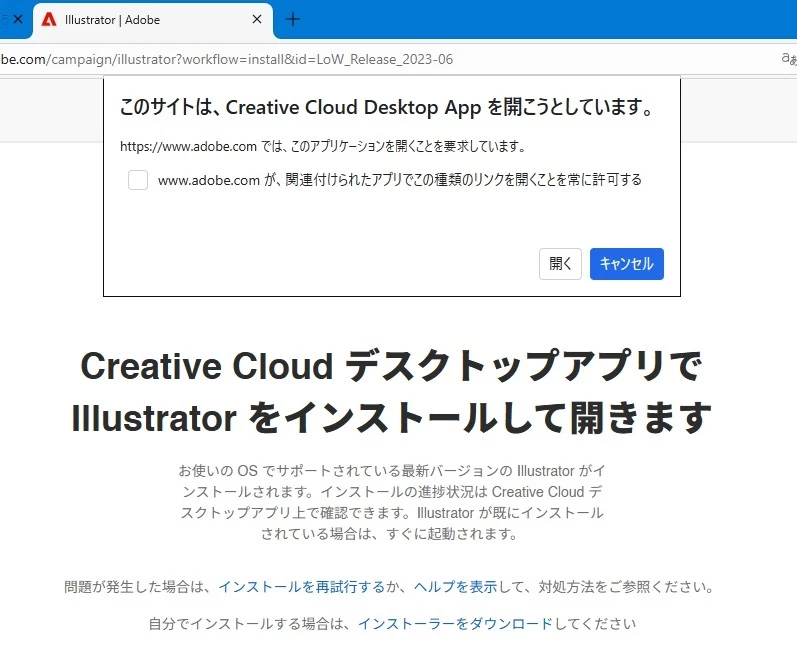Close the Illustrator | Adobe tab

(257, 19)
